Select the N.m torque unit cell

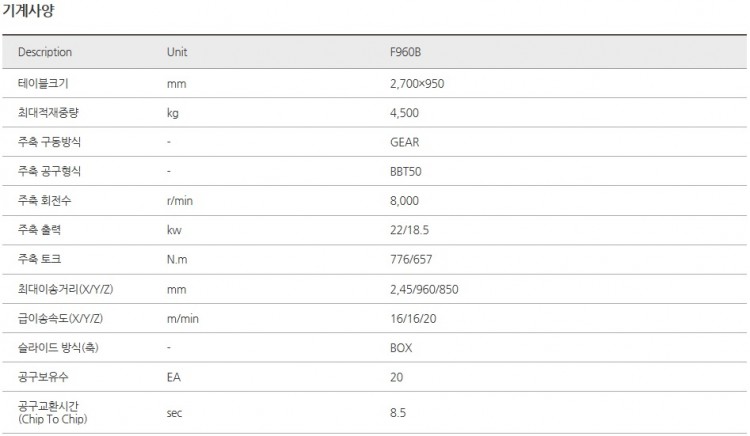coord(178,260)
